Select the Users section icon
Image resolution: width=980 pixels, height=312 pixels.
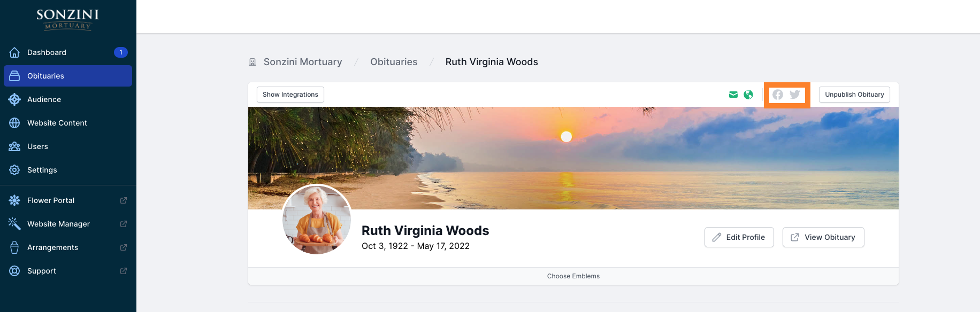click(14, 146)
